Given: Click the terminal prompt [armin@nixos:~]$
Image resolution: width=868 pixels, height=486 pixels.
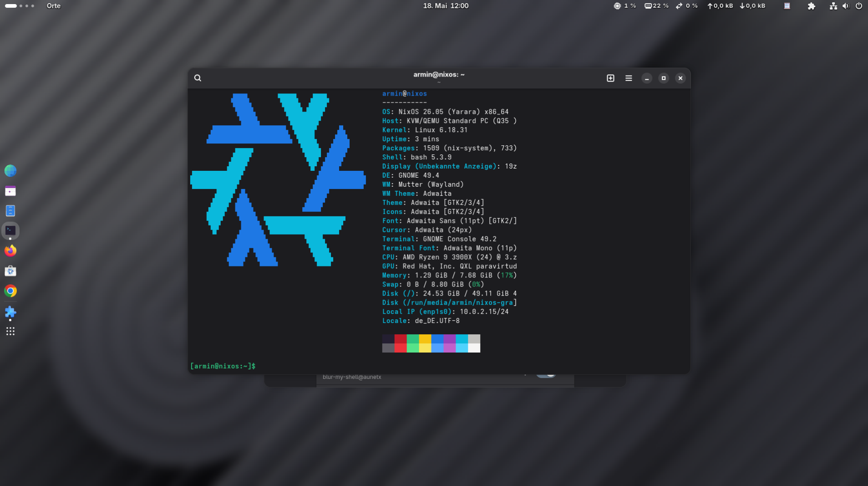Looking at the screenshot, I should tap(223, 366).
